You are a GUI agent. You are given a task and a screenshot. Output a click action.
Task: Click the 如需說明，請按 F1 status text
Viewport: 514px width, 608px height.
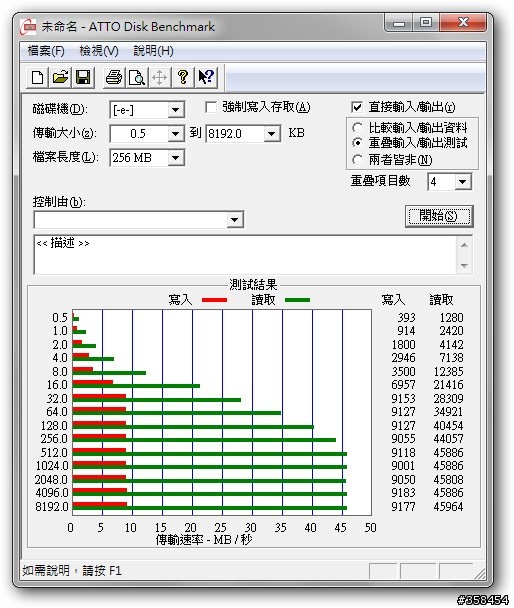click(72, 571)
